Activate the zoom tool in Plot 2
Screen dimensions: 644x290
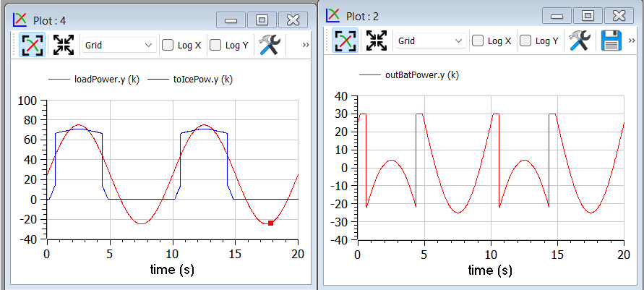pyautogui.click(x=345, y=40)
